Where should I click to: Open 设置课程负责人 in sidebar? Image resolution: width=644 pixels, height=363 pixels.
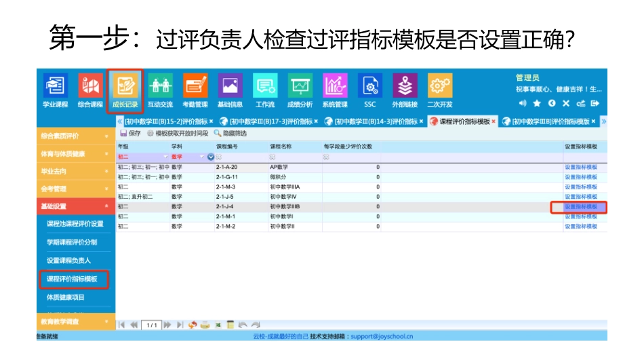tap(68, 261)
